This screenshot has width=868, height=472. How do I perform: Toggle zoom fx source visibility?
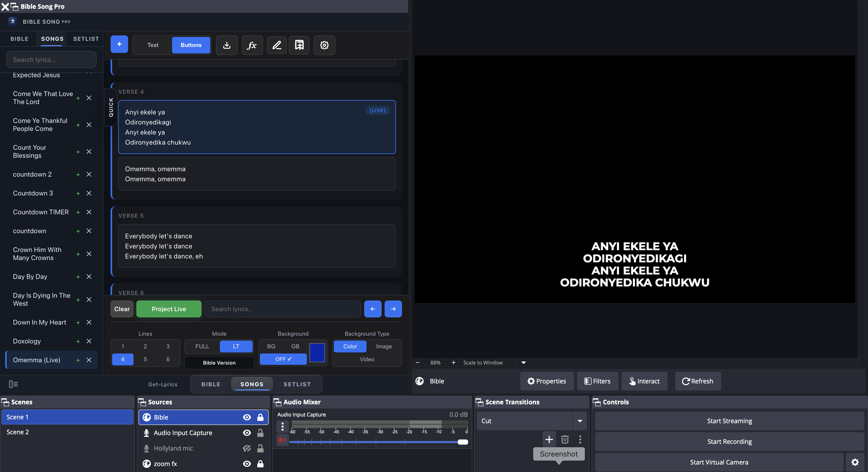coord(247,463)
